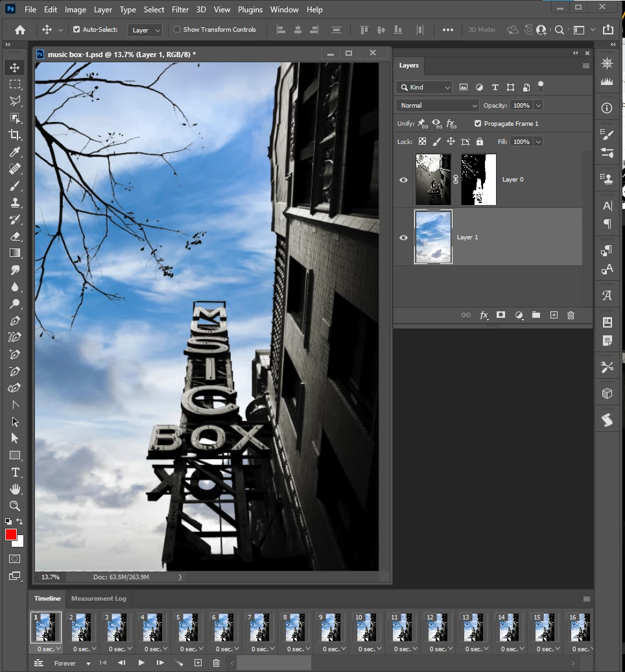
Task: Enable Show Transform Controls checkbox
Action: tap(177, 30)
